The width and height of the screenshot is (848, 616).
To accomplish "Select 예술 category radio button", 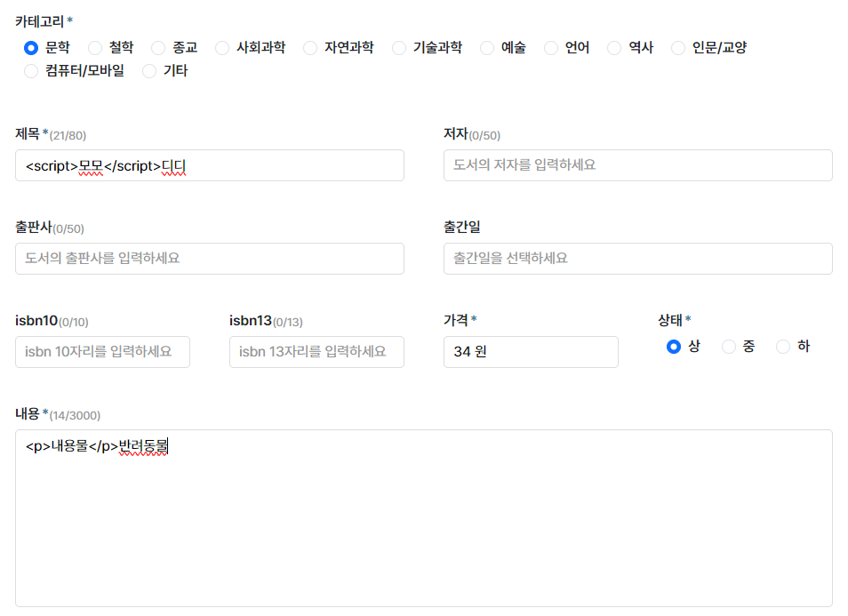I will click(x=487, y=48).
